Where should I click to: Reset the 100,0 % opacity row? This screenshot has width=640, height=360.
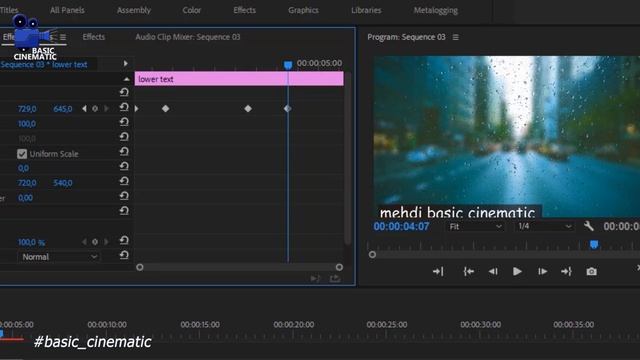click(x=124, y=241)
